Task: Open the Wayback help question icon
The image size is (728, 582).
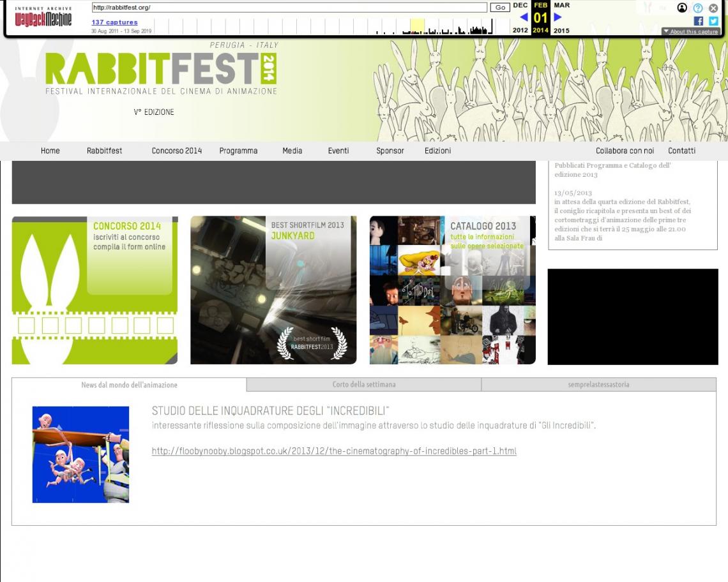Action: click(698, 8)
